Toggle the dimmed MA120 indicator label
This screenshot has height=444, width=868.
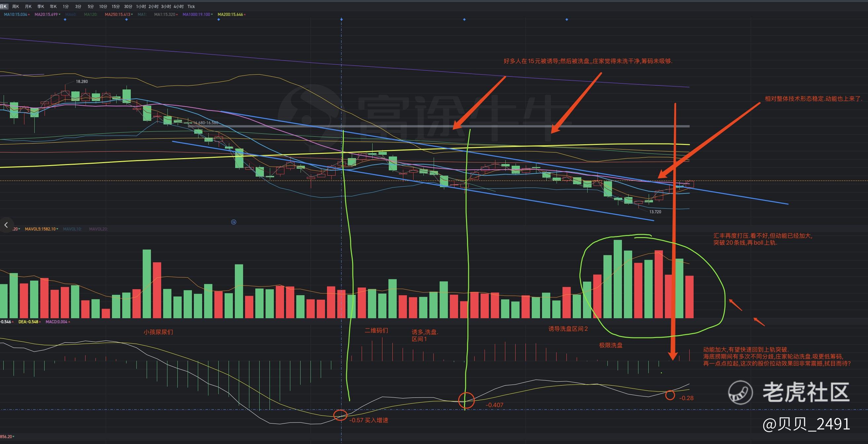coord(90,15)
